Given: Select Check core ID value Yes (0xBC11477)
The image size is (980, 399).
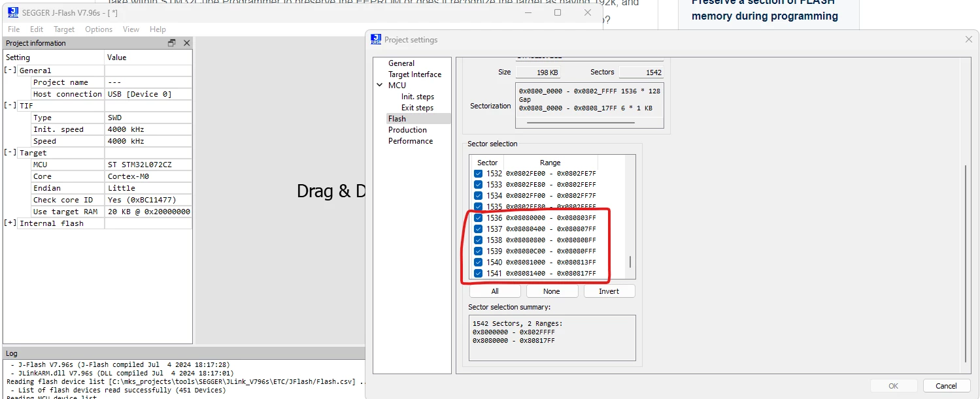Looking at the screenshot, I should tap(148, 200).
